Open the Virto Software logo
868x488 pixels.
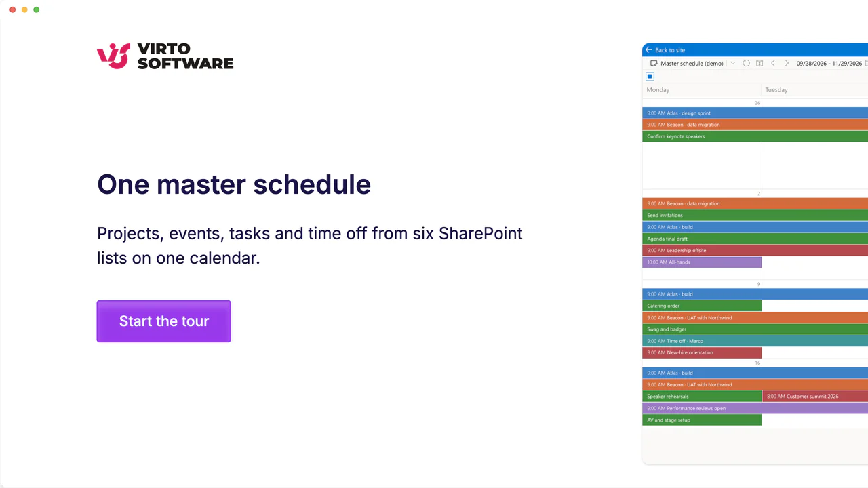click(x=165, y=56)
